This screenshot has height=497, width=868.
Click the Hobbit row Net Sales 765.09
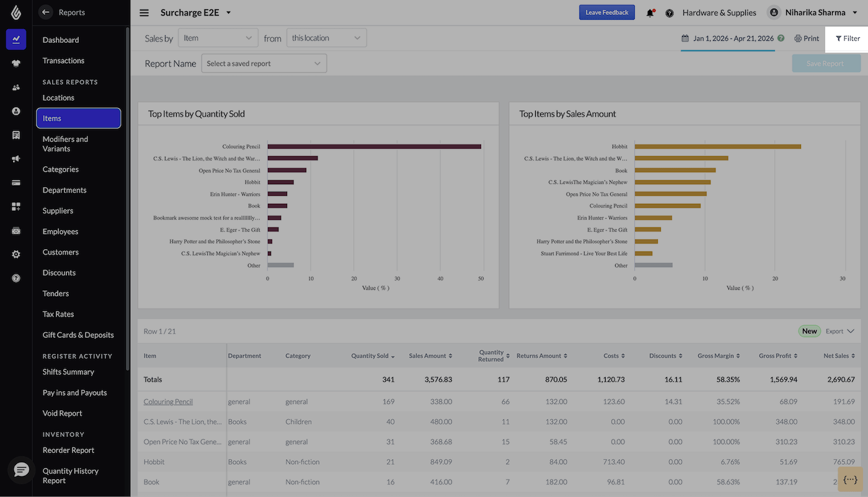843,462
